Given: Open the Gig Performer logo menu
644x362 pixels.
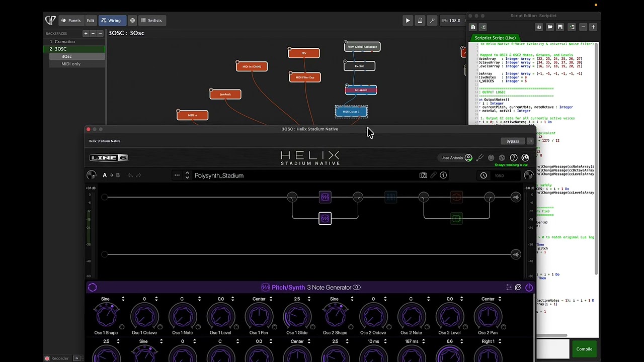Looking at the screenshot, I should [50, 21].
